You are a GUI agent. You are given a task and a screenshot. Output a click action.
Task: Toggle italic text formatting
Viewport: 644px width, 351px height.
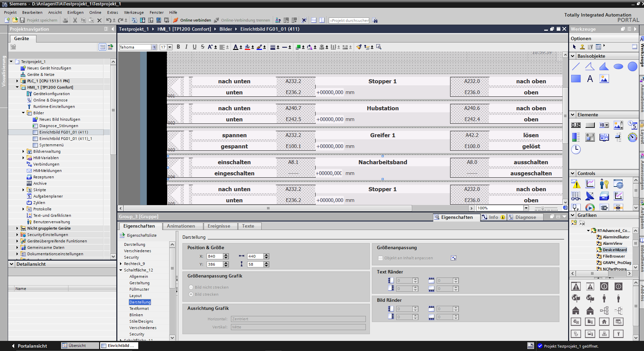(x=186, y=47)
